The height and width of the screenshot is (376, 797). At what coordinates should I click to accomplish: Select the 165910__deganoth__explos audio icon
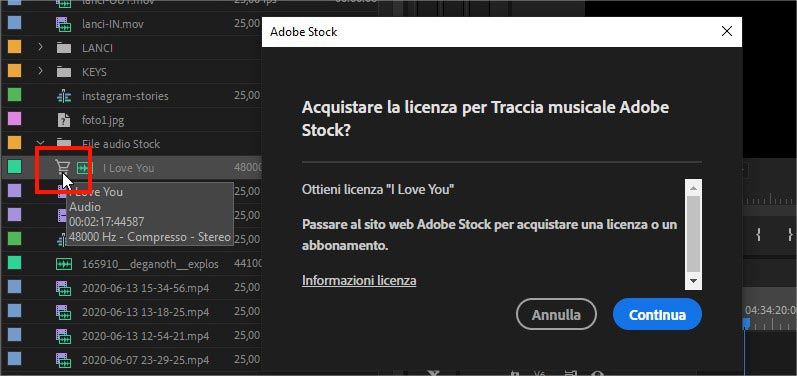tap(64, 264)
